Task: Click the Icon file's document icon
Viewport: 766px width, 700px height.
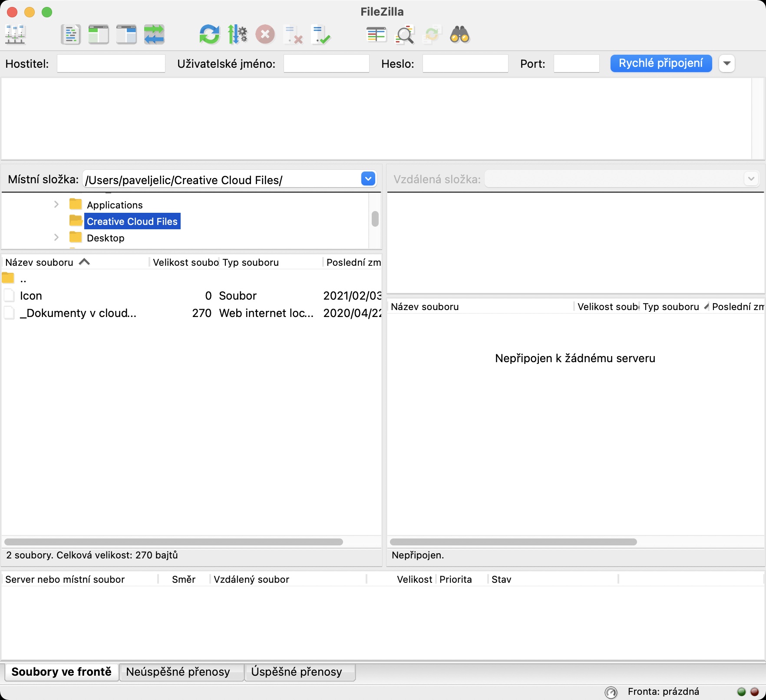Action: tap(9, 296)
